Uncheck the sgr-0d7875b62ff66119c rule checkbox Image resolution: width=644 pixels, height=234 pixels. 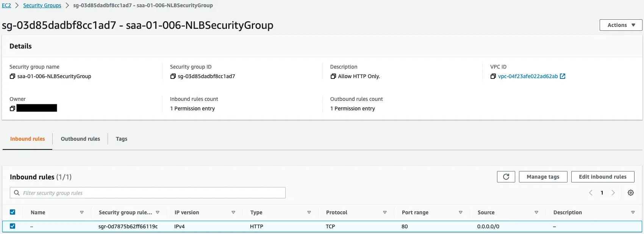(x=13, y=226)
